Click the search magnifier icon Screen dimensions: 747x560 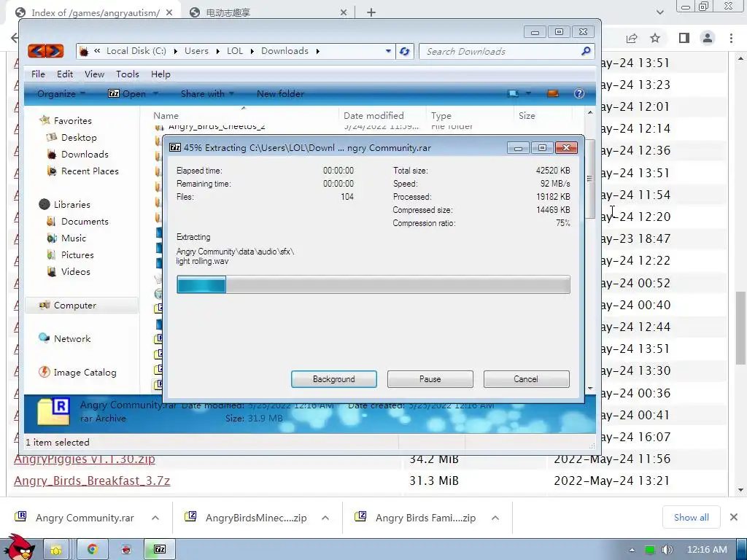[586, 50]
